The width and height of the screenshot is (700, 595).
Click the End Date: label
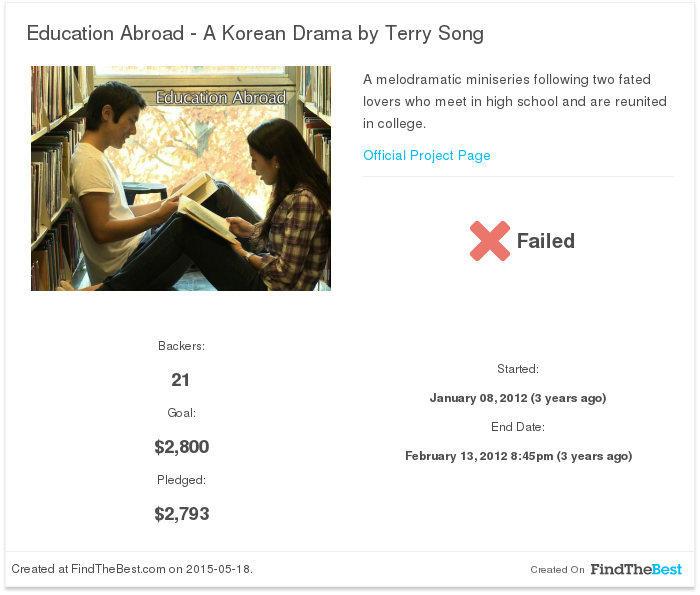518,427
